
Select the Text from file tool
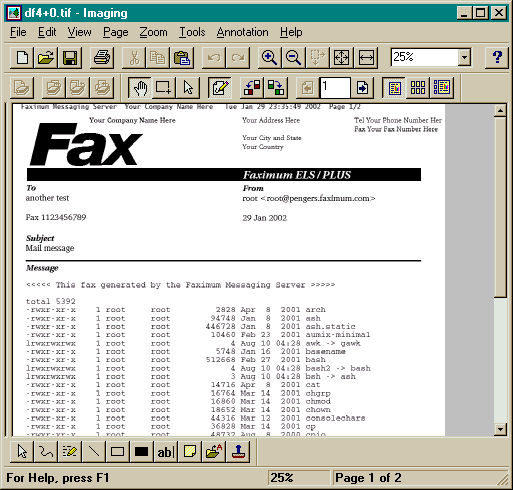(214, 452)
